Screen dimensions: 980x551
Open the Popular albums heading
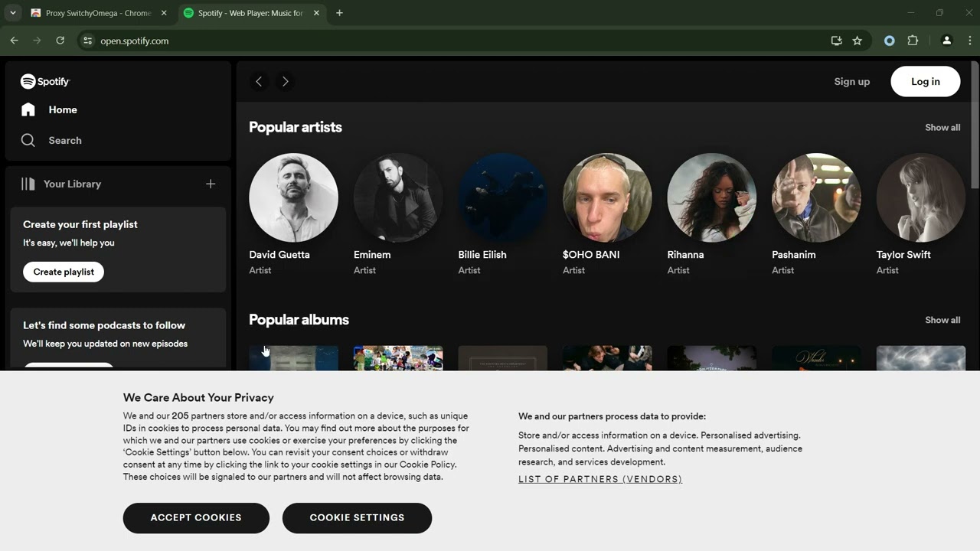coord(299,320)
